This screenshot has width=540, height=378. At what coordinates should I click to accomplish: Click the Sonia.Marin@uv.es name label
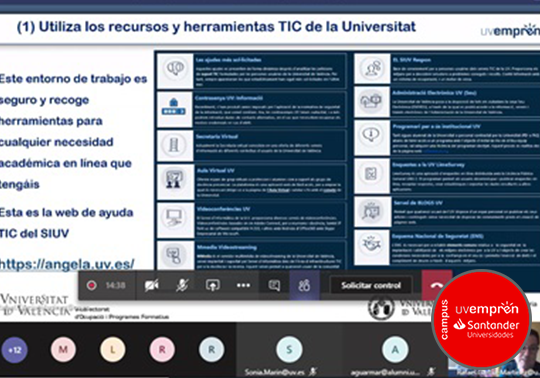274,372
